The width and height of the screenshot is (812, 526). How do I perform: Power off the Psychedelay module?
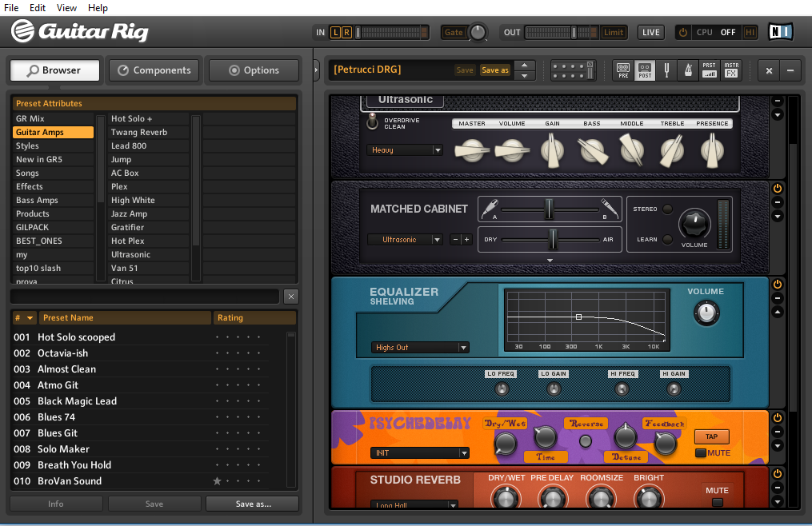tap(778, 418)
